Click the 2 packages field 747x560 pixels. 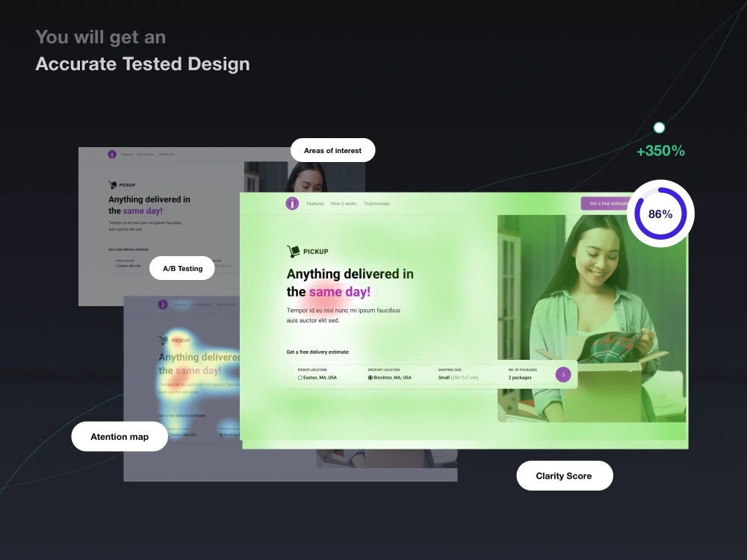click(x=522, y=375)
